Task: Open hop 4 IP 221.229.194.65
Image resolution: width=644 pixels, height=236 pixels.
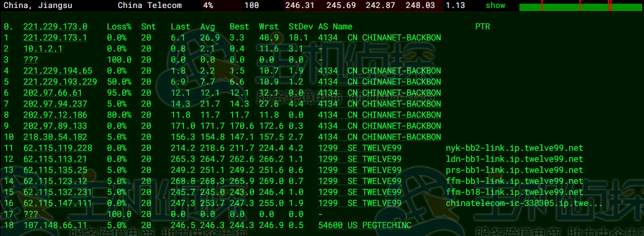Action: tap(58, 71)
